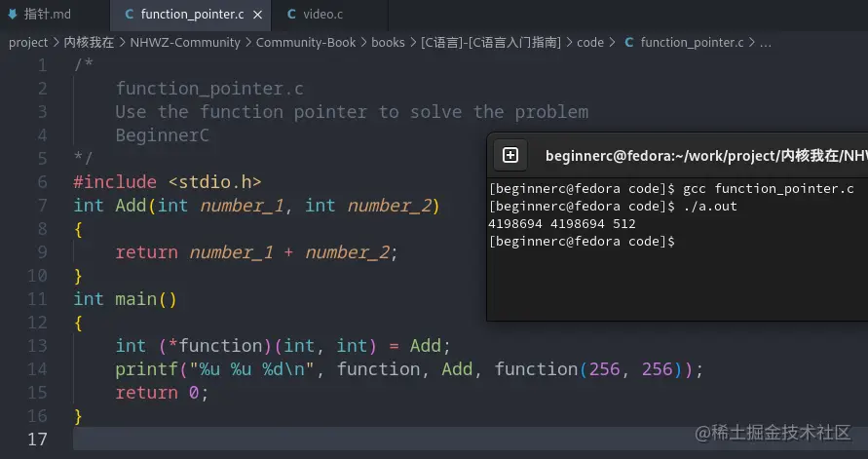Click the C file icon on video.c tab
The width and height of the screenshot is (868, 459).
pyautogui.click(x=291, y=15)
